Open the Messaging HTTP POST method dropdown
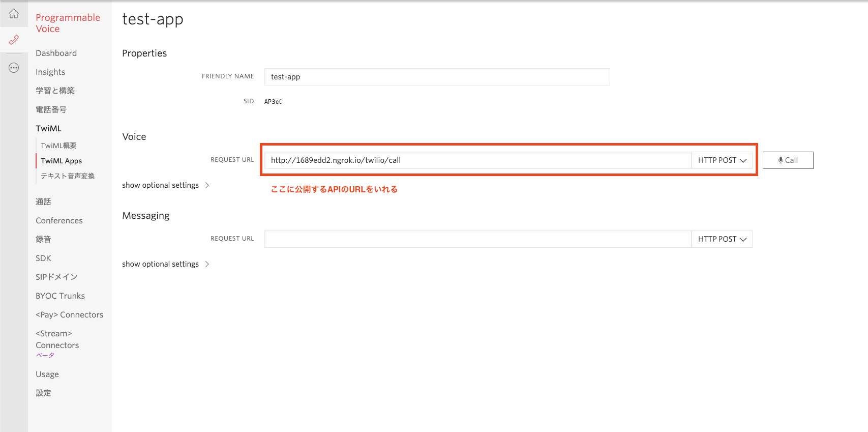Screen dimensions: 868x432 722,239
